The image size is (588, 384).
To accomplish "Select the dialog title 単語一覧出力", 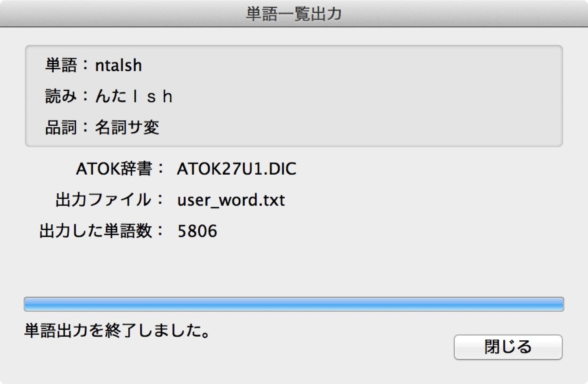I will click(x=294, y=14).
